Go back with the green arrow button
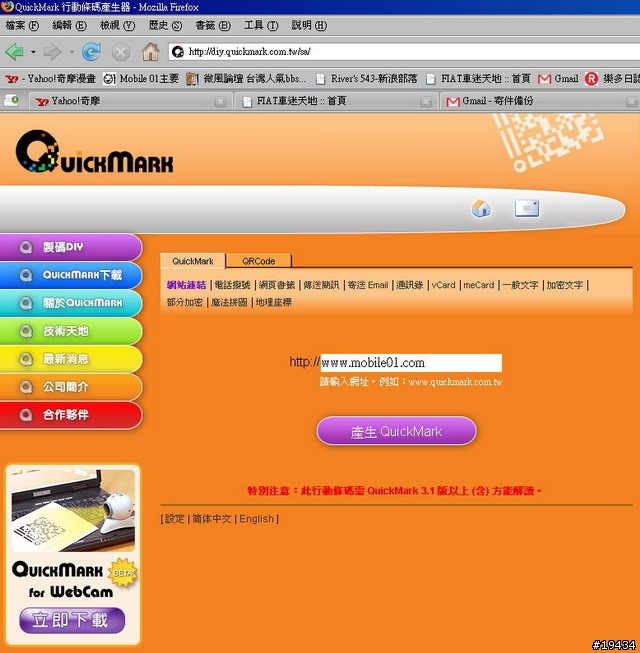 [15, 52]
